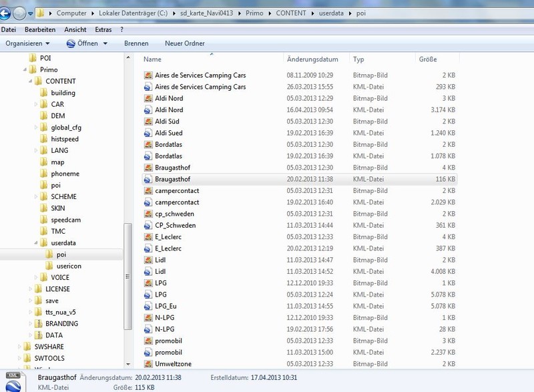Click the KML icon of Braugasthof file

pyautogui.click(x=148, y=180)
